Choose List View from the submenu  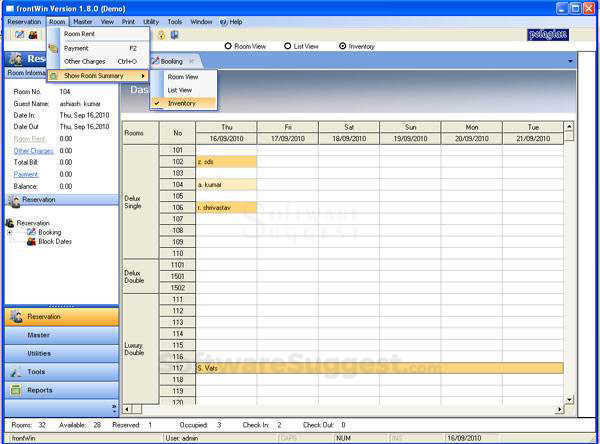coord(179,90)
